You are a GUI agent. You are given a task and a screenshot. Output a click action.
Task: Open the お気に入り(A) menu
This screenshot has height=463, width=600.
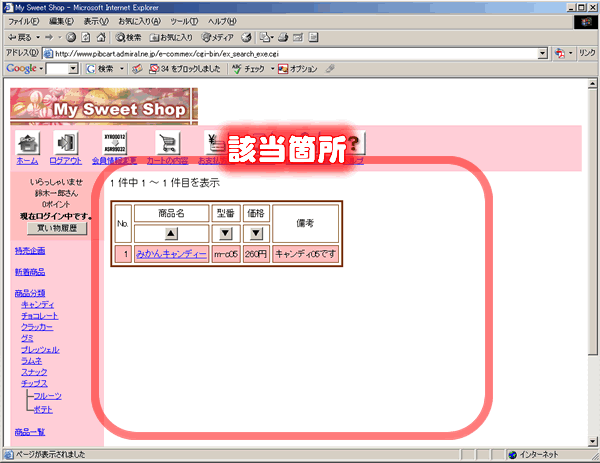tap(139, 21)
